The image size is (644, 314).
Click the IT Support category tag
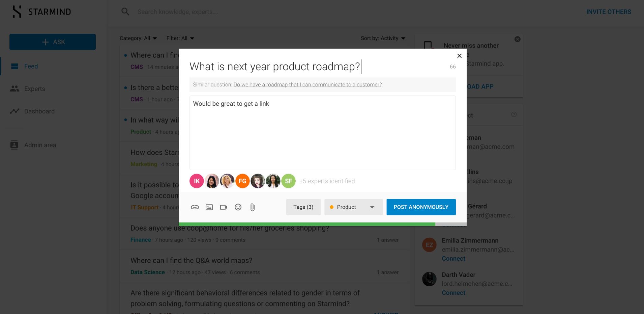(x=145, y=207)
